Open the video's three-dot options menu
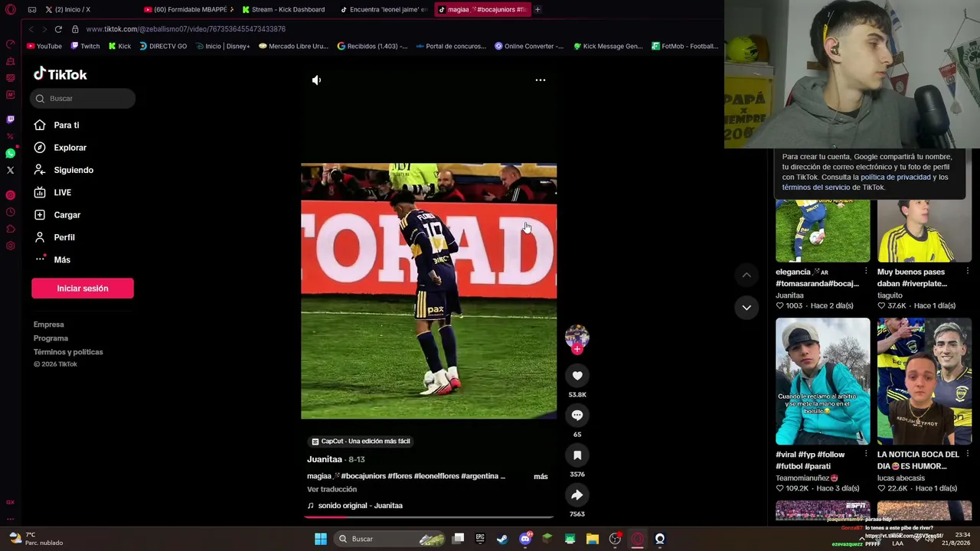This screenshot has height=551, width=980. click(x=541, y=80)
